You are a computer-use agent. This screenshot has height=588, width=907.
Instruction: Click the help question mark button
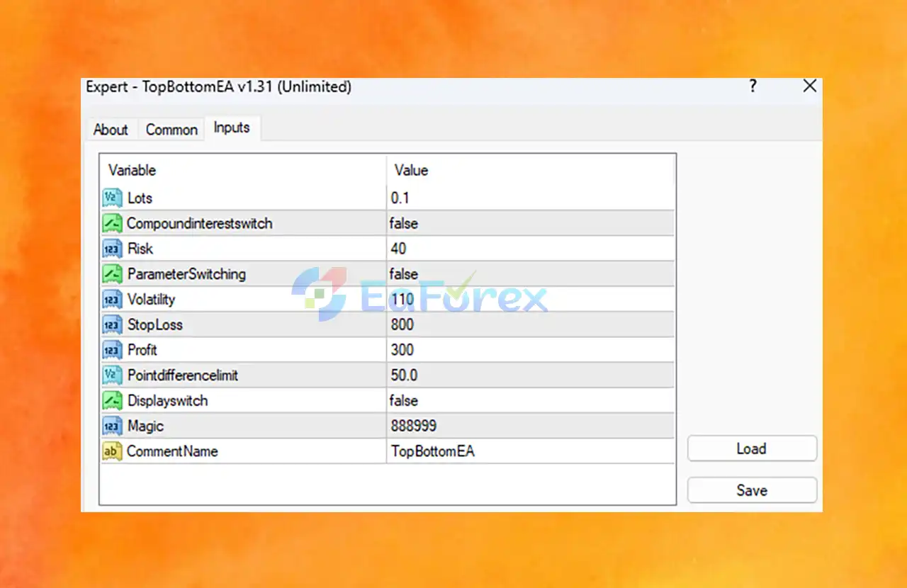753,86
